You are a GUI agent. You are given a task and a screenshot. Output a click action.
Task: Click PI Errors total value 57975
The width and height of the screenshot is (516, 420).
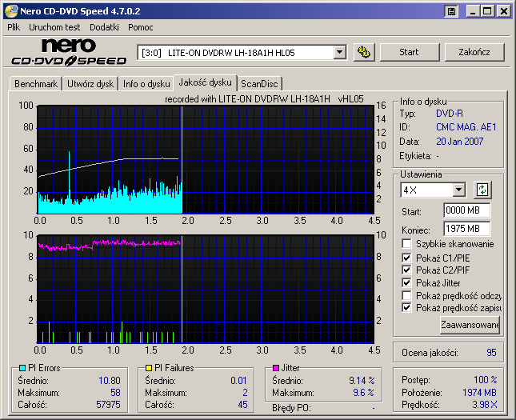pyautogui.click(x=108, y=405)
